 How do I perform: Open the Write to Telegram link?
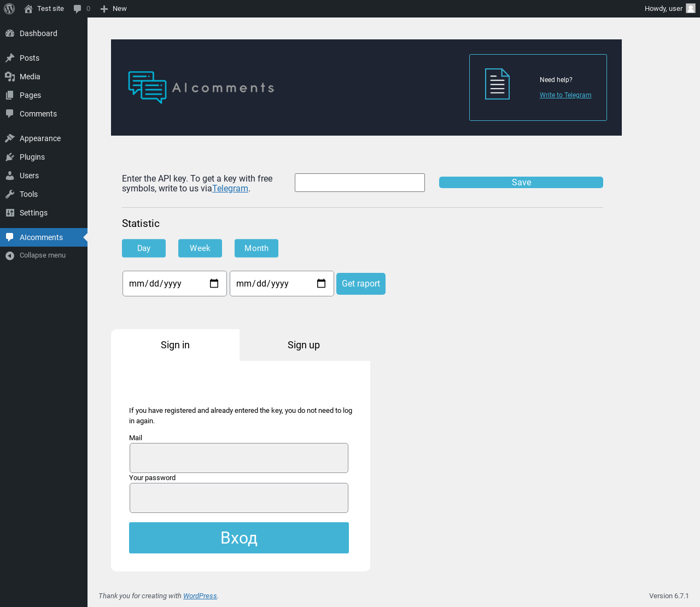(565, 95)
